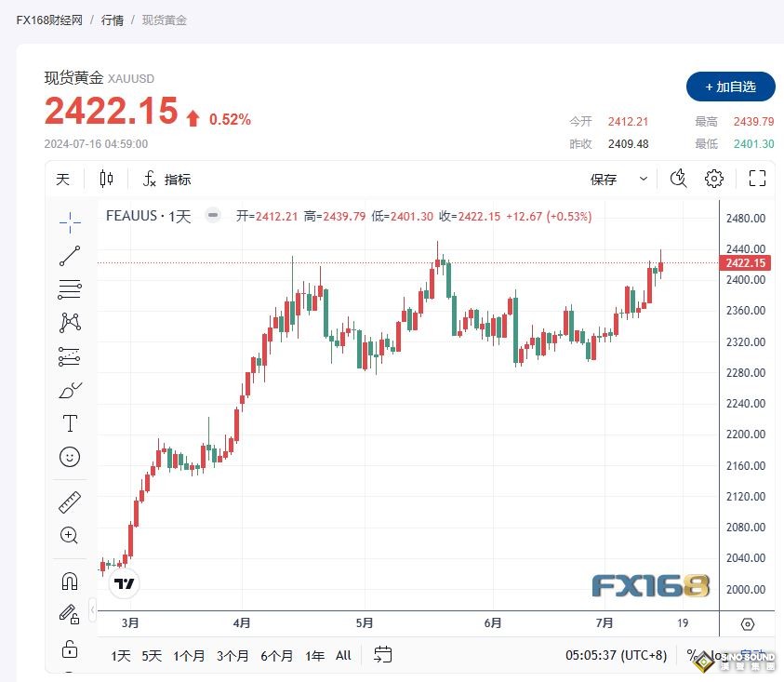This screenshot has width=784, height=682.
Task: Expand the save dropdown arrow
Action: click(x=644, y=179)
